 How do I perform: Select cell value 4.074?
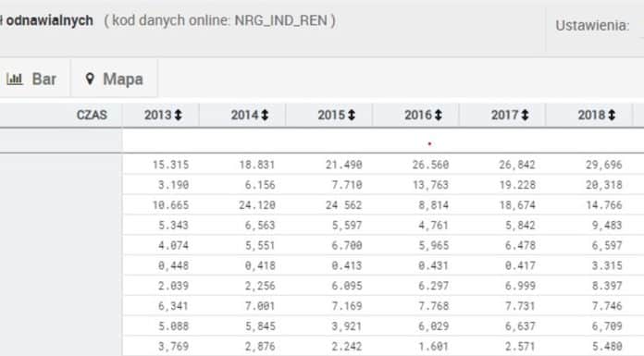point(174,245)
